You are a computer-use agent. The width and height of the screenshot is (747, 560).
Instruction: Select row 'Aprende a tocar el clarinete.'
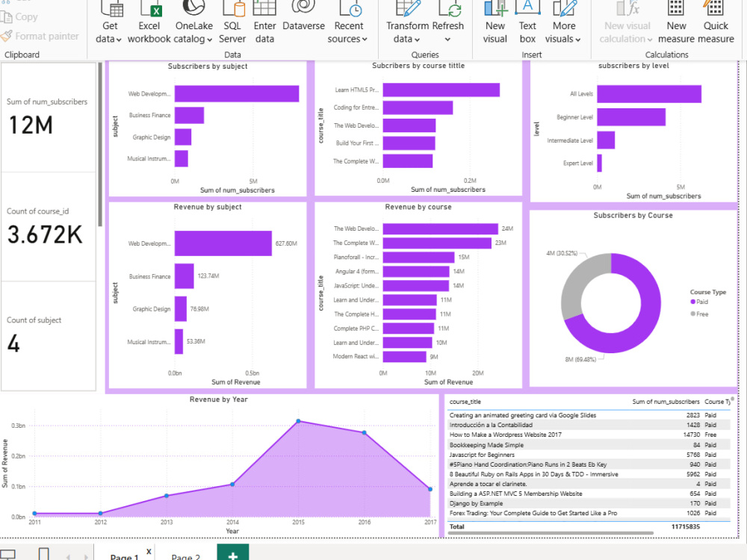589,484
